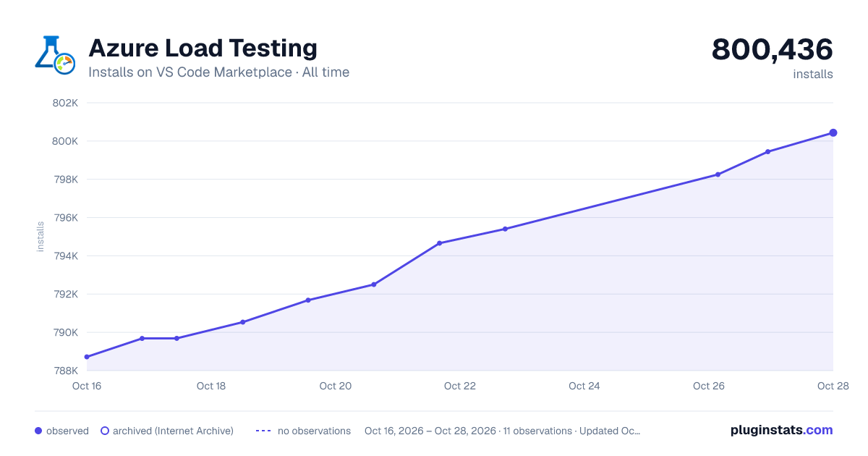Select the first data point at Oct 16
Image resolution: width=868 pixels, height=456 pixels.
(x=87, y=357)
